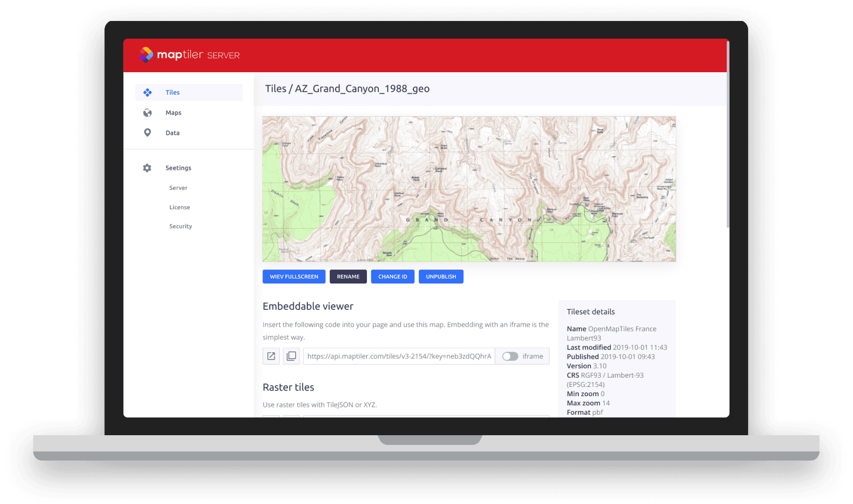Open the Settings gear icon

(146, 167)
